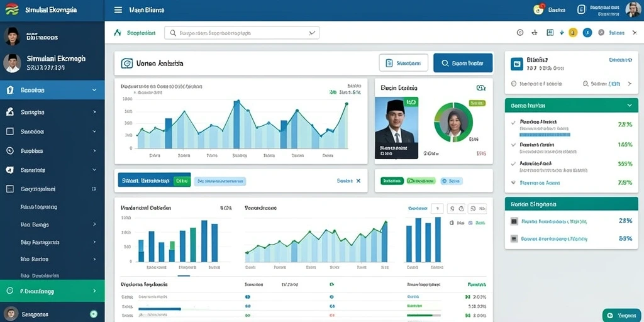Close the tab bar using the X

click(x=358, y=180)
